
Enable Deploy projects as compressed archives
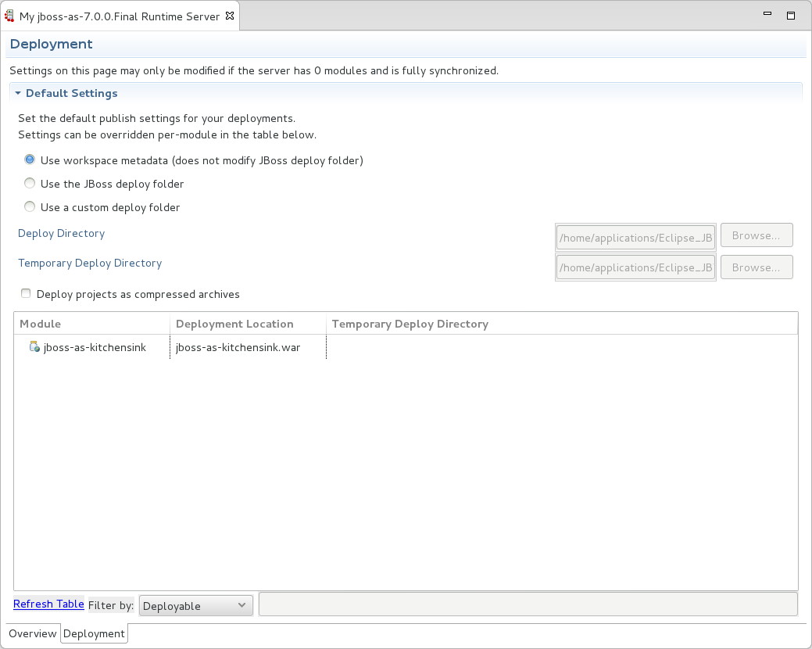[x=25, y=292]
